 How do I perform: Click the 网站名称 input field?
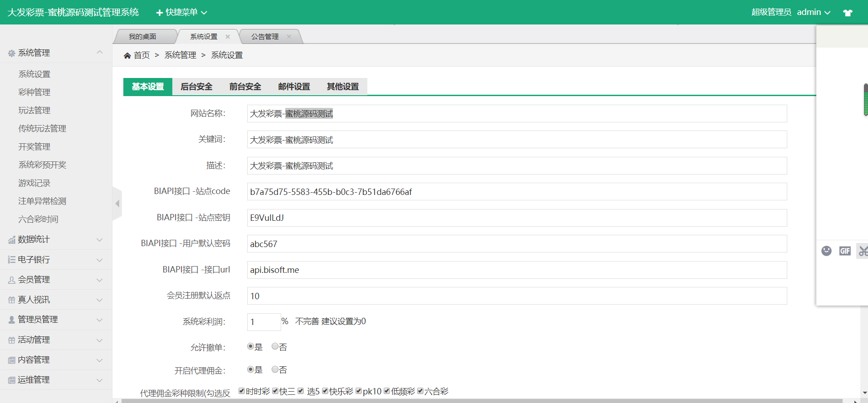[517, 114]
